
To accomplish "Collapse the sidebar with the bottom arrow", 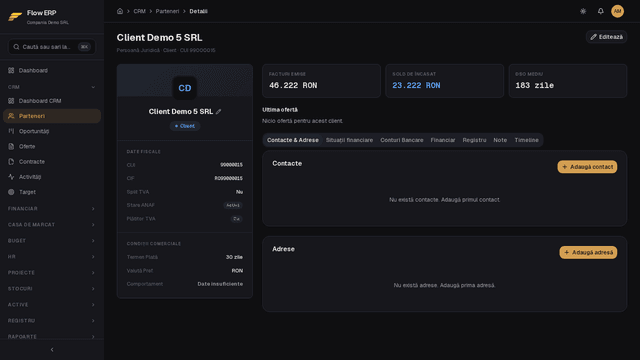I will click(x=52, y=349).
